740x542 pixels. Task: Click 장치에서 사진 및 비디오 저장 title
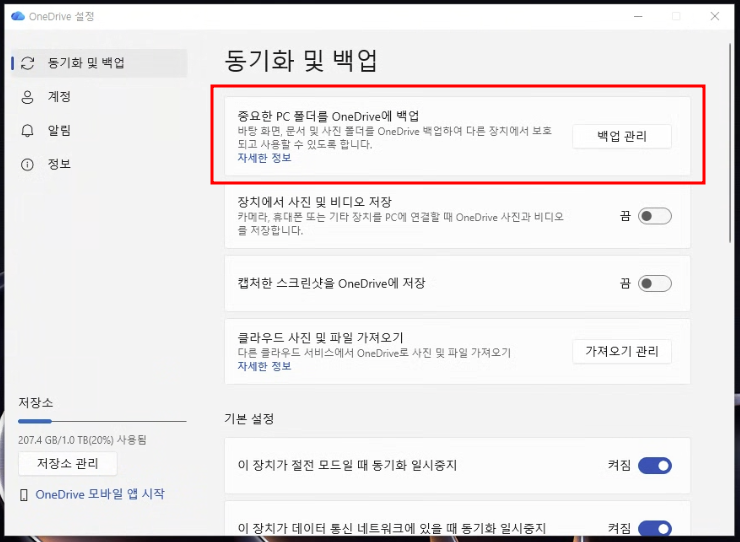click(x=314, y=202)
